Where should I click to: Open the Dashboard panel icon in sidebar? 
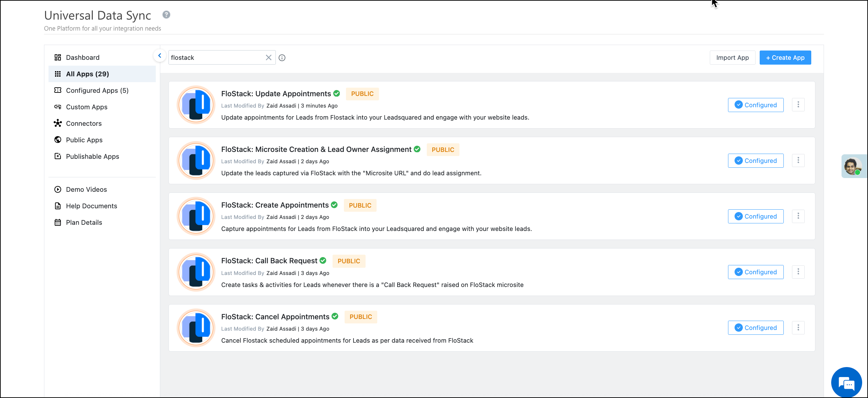pos(58,57)
